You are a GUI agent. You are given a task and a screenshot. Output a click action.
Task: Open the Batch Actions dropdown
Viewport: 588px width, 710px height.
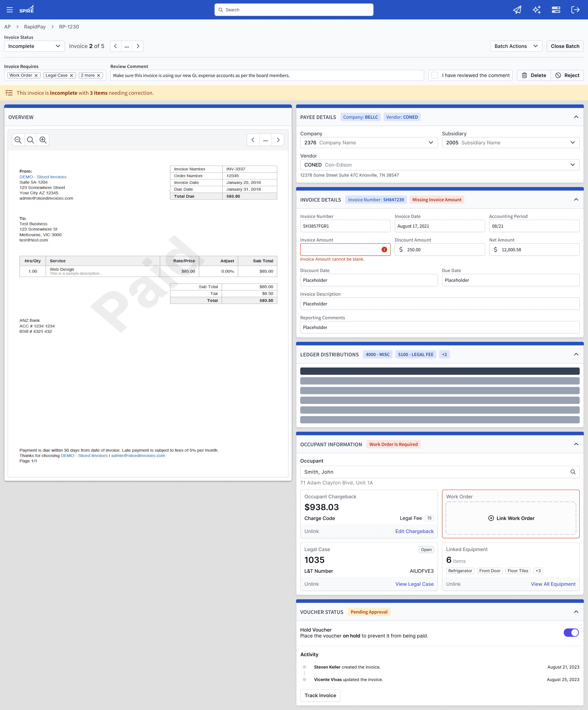coord(516,46)
